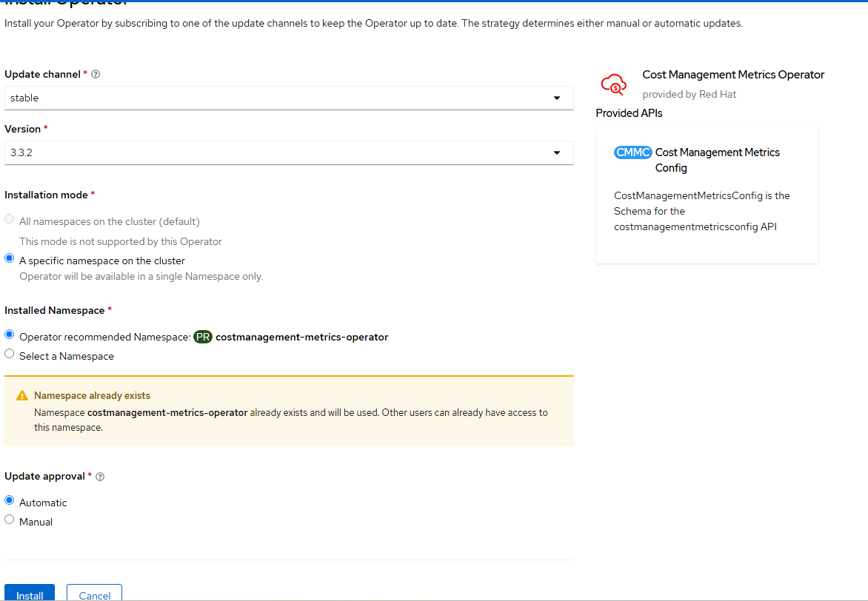Click costmanagement-metrics-operator recommended namespace name
The image size is (868, 601).
point(301,337)
